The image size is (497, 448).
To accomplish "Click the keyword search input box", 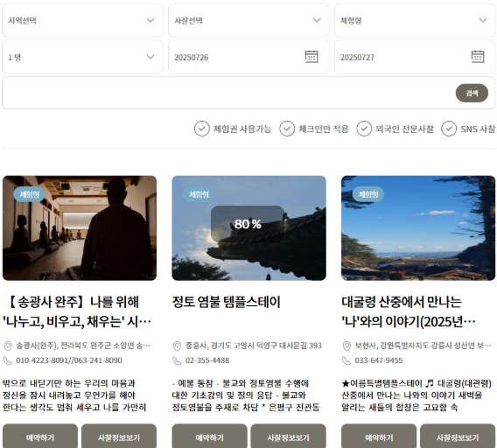I will point(248,93).
